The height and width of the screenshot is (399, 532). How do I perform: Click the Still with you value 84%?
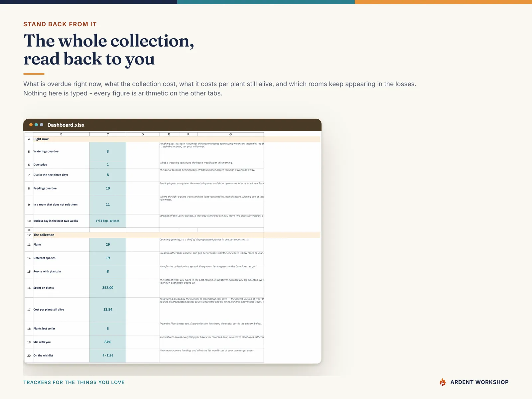[x=108, y=342]
